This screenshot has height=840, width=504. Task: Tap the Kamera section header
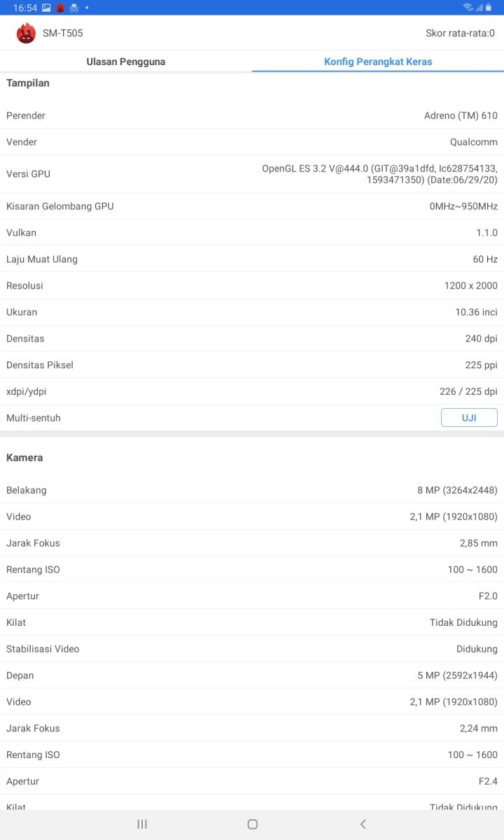(x=24, y=458)
